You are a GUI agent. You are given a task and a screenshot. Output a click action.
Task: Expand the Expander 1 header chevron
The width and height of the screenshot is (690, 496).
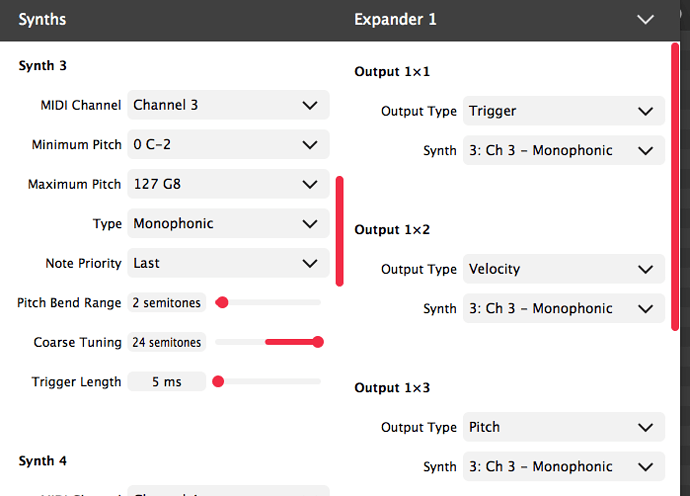[646, 19]
